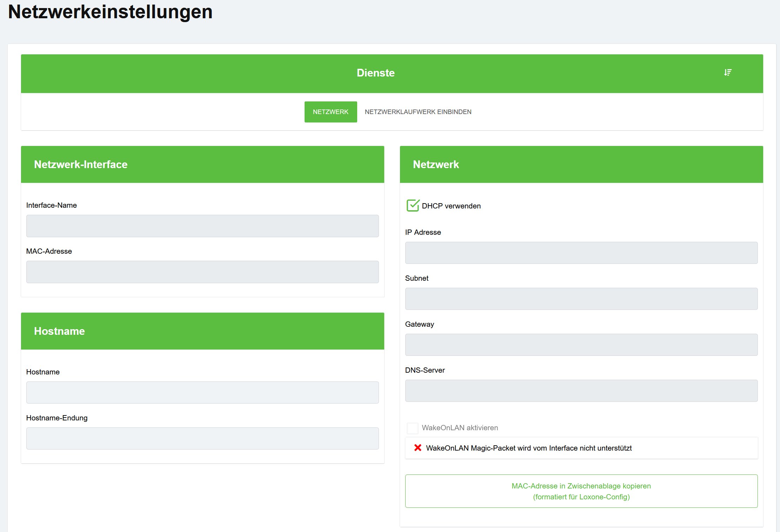Copy MAC-Adresse to clipboard button
780x532 pixels.
coord(581,491)
